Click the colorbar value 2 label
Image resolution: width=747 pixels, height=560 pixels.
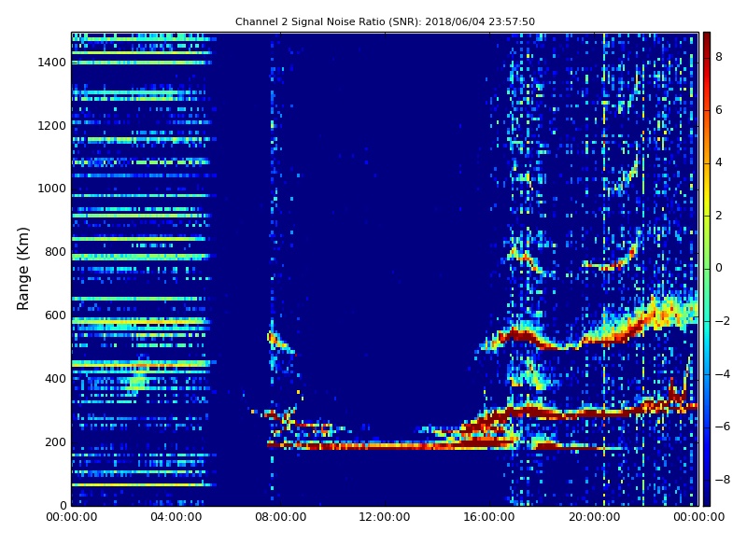point(719,216)
